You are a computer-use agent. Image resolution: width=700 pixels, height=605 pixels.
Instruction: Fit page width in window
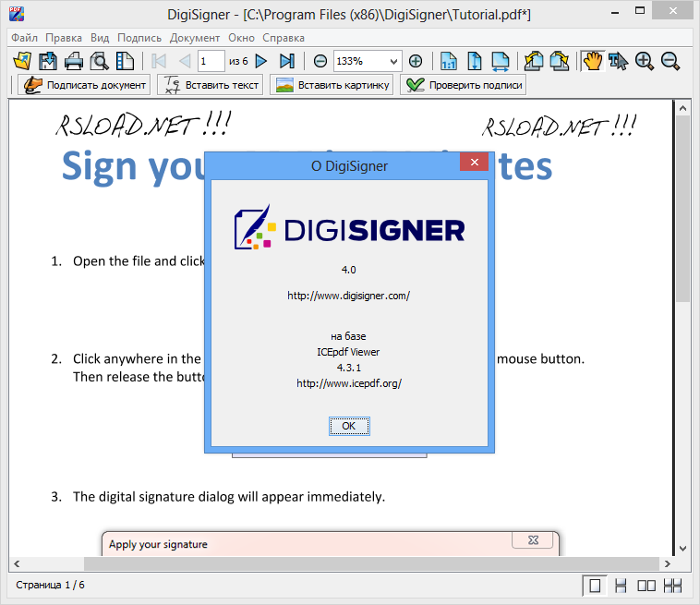coord(500,61)
